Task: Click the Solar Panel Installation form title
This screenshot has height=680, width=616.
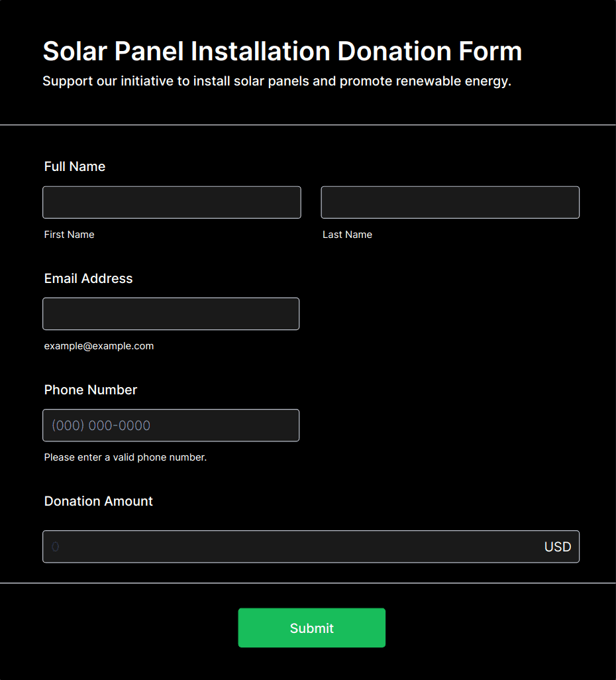Action: click(282, 52)
